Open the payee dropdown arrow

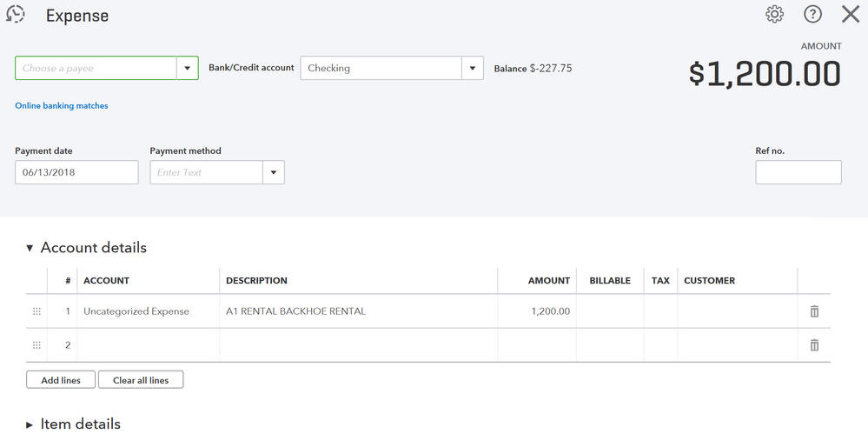tap(187, 69)
